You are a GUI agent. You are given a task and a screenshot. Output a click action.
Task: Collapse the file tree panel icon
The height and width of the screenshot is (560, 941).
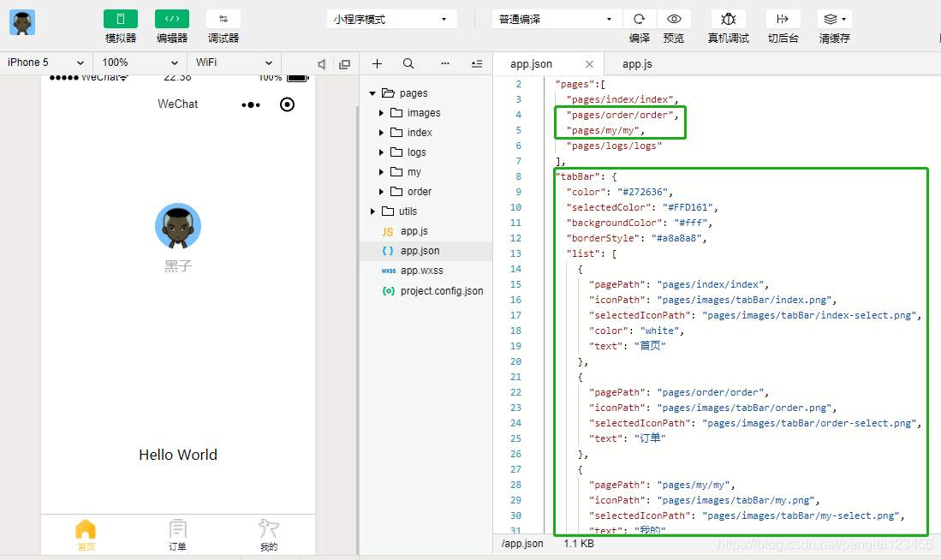(477, 63)
